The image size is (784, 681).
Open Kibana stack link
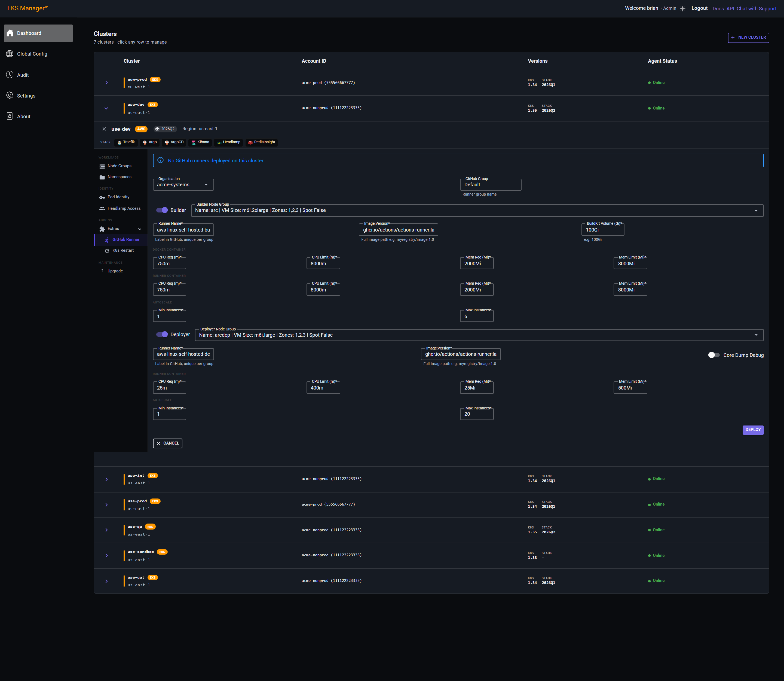pyautogui.click(x=200, y=142)
